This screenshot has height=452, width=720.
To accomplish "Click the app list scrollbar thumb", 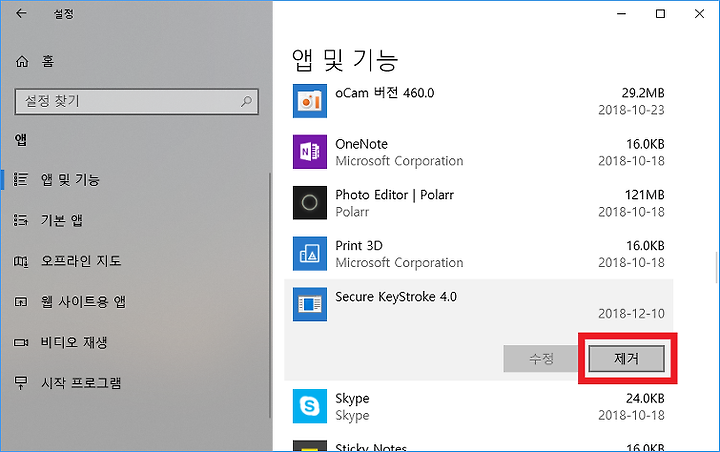I will pos(717,267).
